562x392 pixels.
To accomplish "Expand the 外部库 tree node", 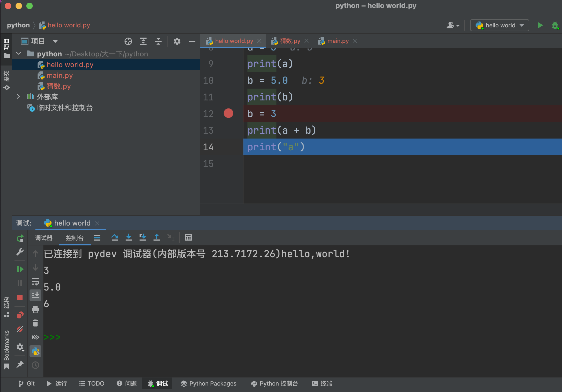I will pyautogui.click(x=18, y=97).
